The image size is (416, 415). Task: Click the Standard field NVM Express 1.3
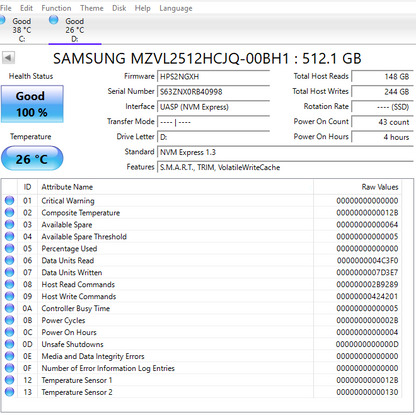tap(285, 152)
